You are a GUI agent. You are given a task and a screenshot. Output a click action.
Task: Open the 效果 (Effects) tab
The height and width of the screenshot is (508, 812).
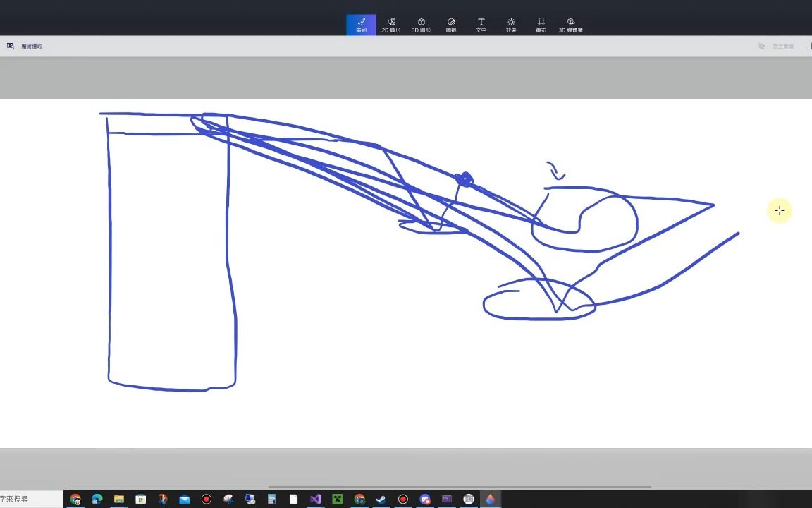(511, 25)
